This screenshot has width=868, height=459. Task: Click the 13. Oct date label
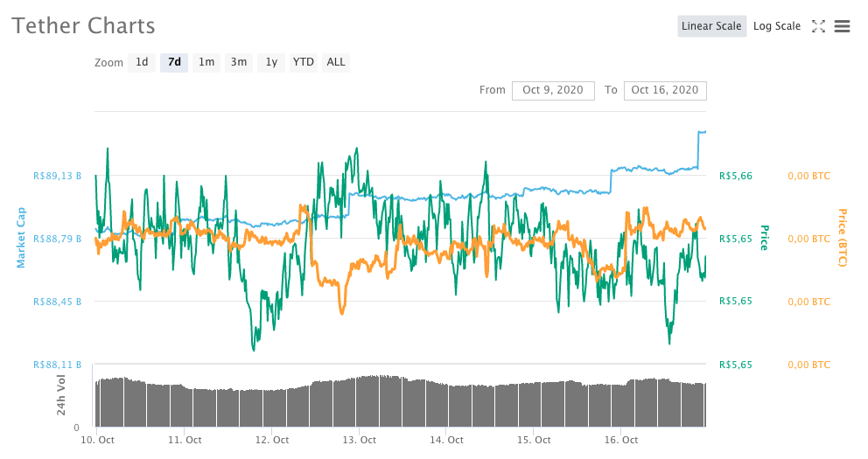(360, 440)
